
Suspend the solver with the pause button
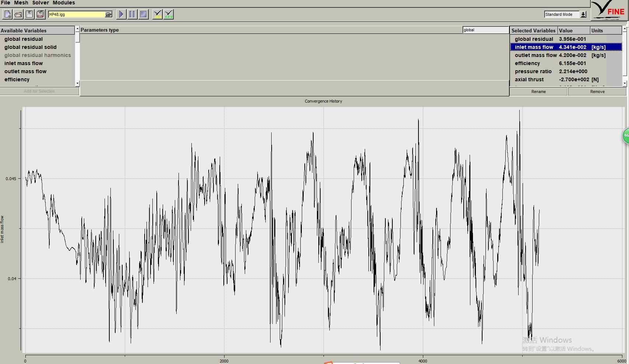(132, 14)
